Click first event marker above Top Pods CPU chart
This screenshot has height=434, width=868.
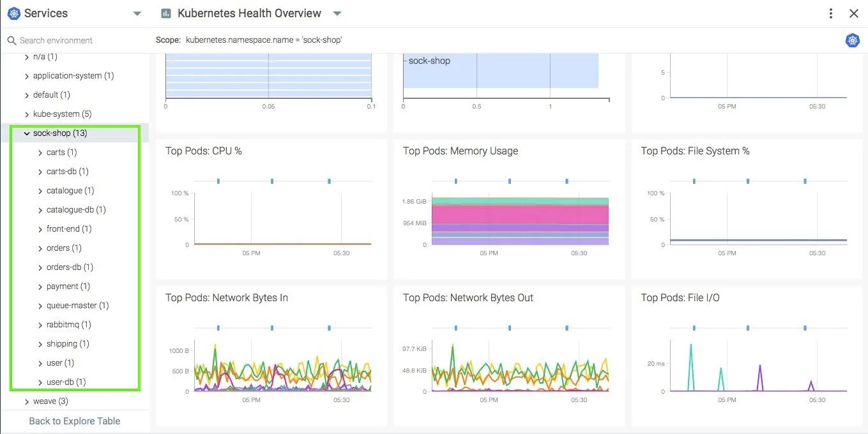pyautogui.click(x=218, y=181)
